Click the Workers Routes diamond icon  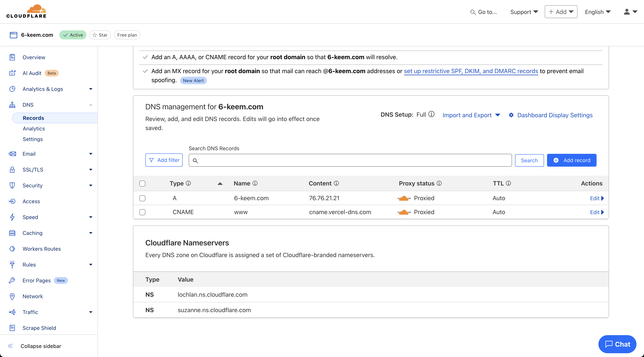tap(12, 249)
